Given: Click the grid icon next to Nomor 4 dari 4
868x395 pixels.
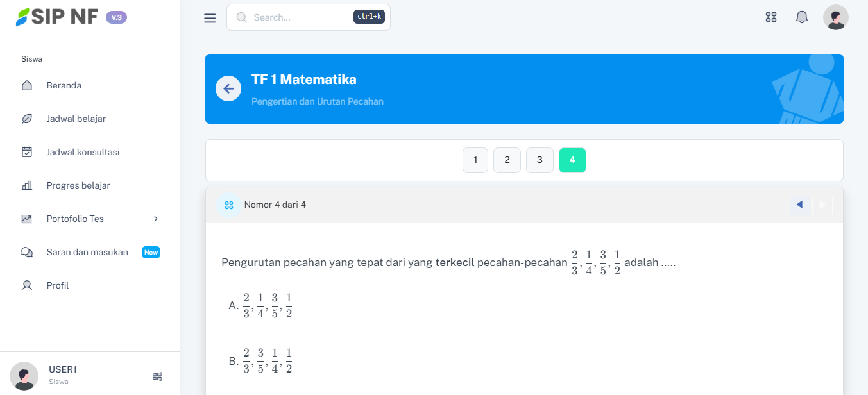Looking at the screenshot, I should [229, 205].
